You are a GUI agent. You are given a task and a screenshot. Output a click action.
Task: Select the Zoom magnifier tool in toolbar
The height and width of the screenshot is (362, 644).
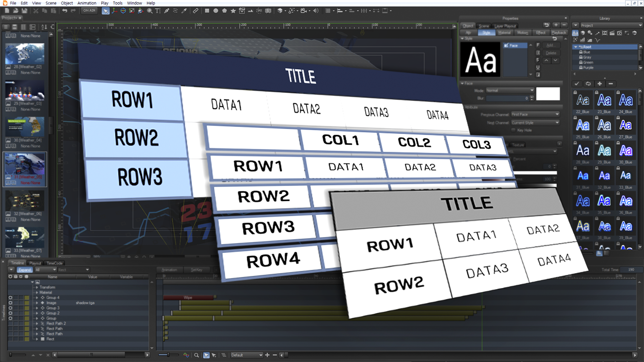(x=149, y=11)
